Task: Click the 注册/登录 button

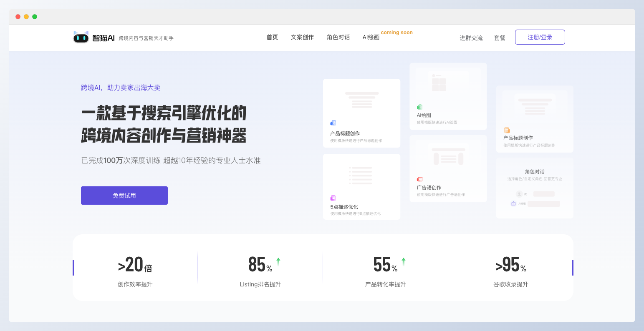Action: [x=540, y=37]
